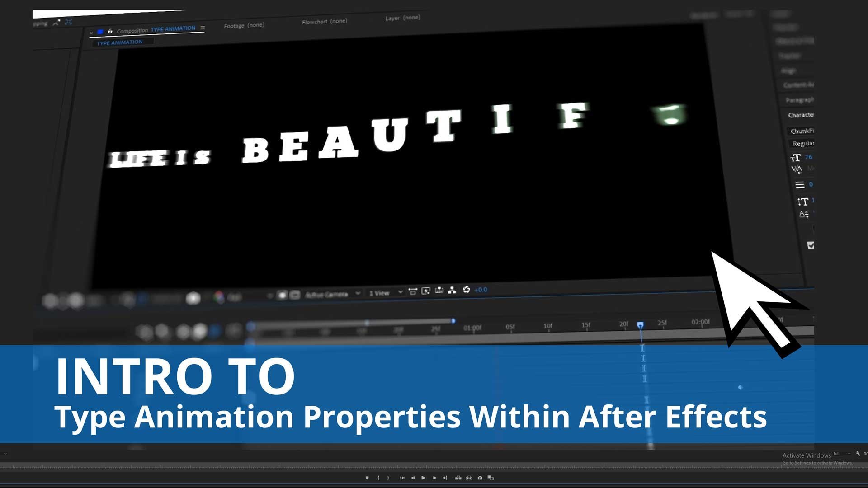The width and height of the screenshot is (868, 488).
Task: Toggle the checkbox in Character panel
Action: click(811, 245)
